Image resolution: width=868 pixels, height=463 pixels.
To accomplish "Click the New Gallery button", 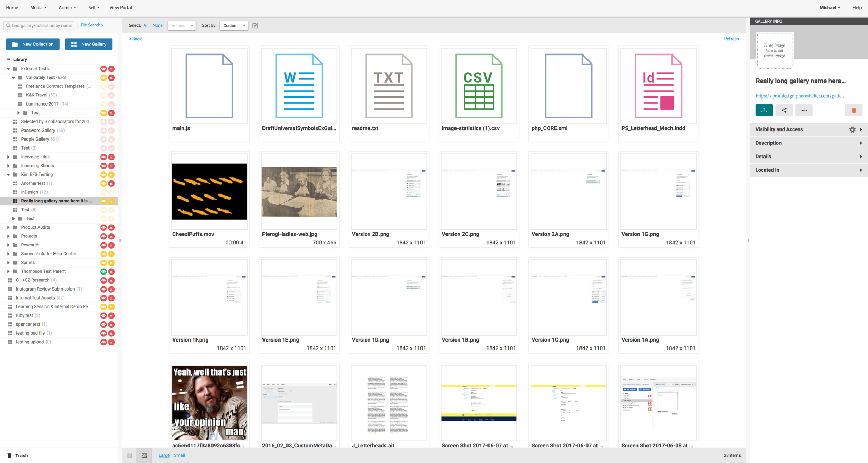I will click(89, 44).
